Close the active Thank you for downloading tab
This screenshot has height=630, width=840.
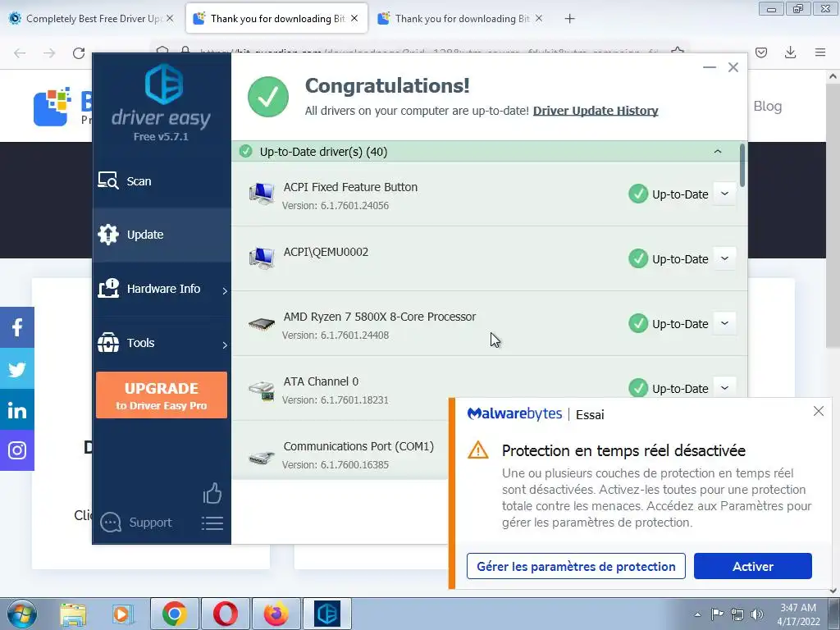coord(354,18)
